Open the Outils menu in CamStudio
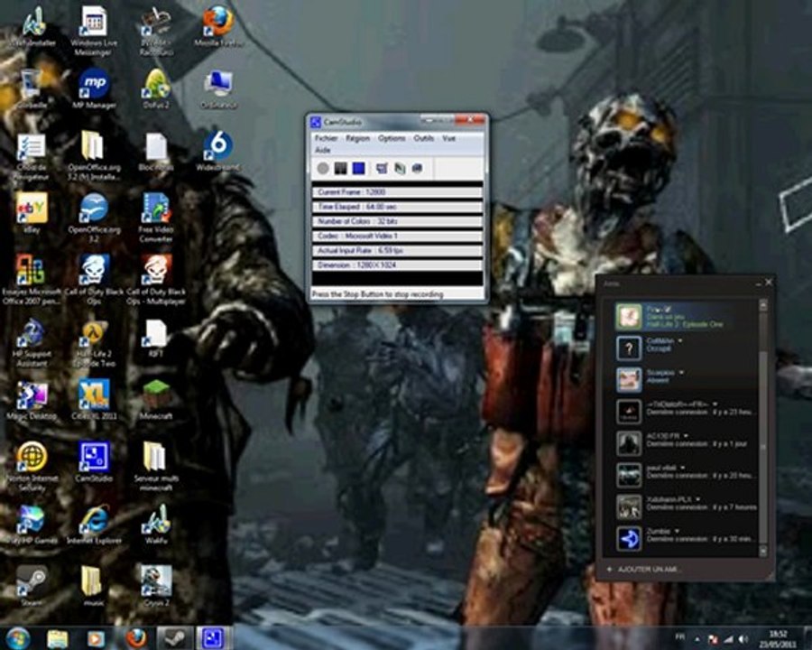The width and height of the screenshot is (812, 650). click(x=424, y=138)
